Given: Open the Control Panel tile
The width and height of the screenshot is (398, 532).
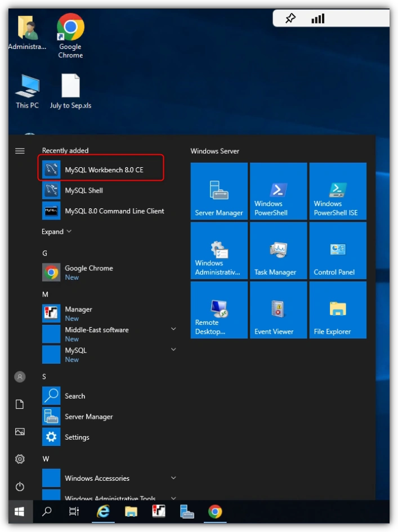Looking at the screenshot, I should tap(338, 251).
